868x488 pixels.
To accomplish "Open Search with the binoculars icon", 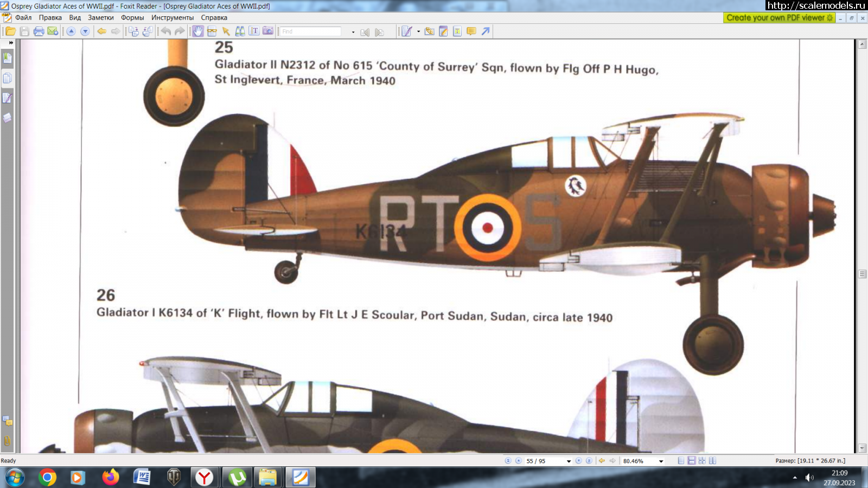I will (240, 31).
